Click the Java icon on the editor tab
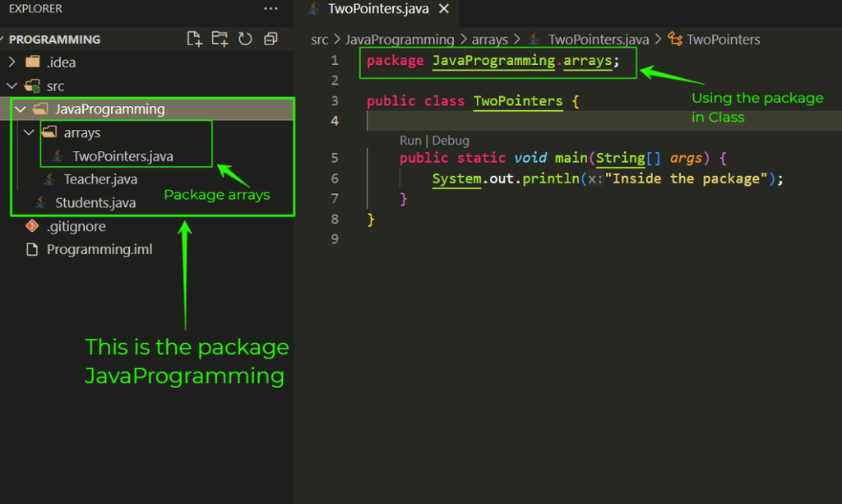Image resolution: width=842 pixels, height=504 pixels. point(314,8)
